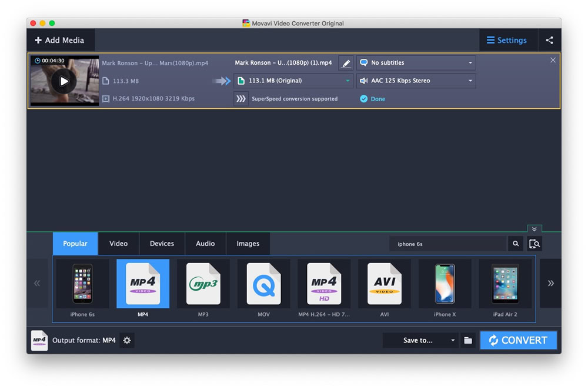Open the output folder icon

468,340
